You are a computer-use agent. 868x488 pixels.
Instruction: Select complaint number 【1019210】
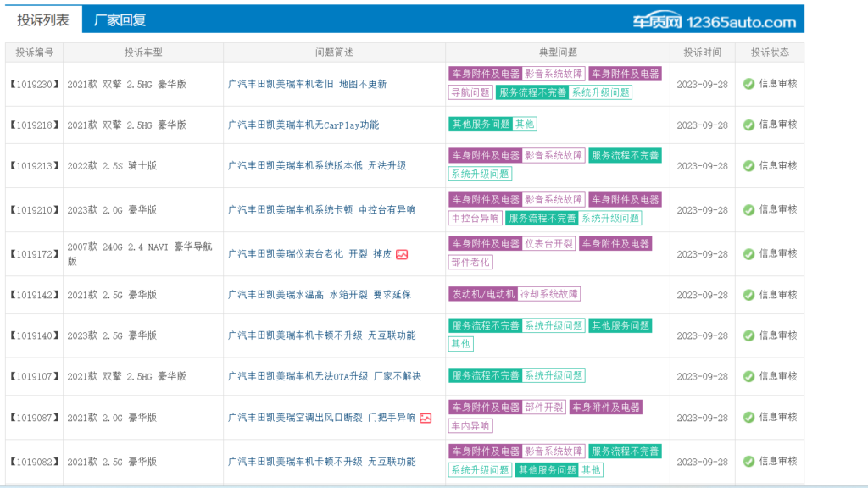34,210
